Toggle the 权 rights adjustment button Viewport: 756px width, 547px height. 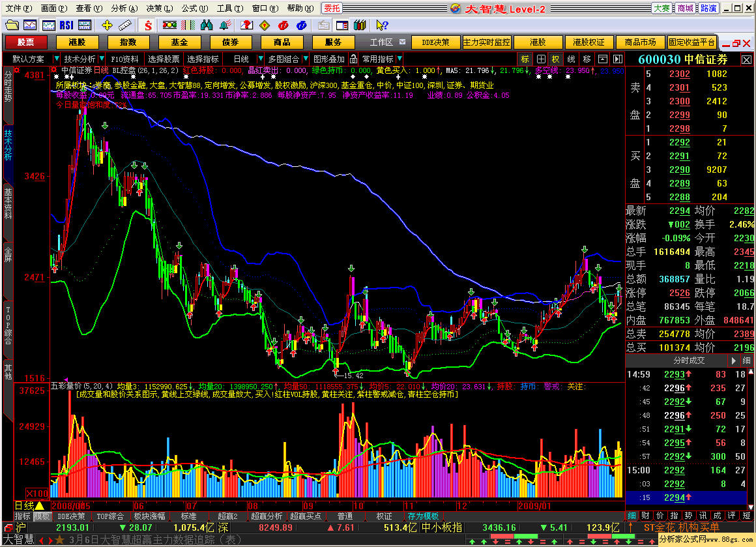point(556,59)
